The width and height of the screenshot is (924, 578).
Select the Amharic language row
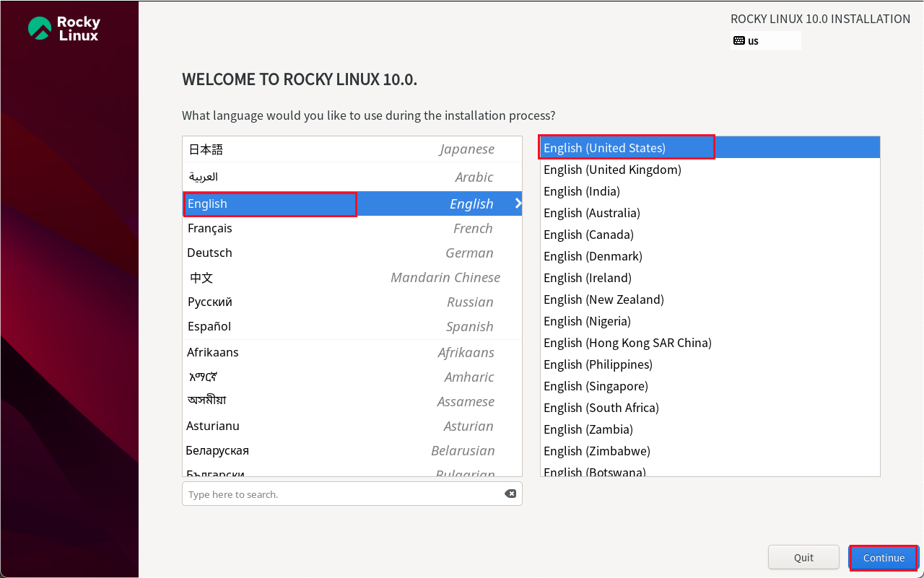click(x=352, y=377)
